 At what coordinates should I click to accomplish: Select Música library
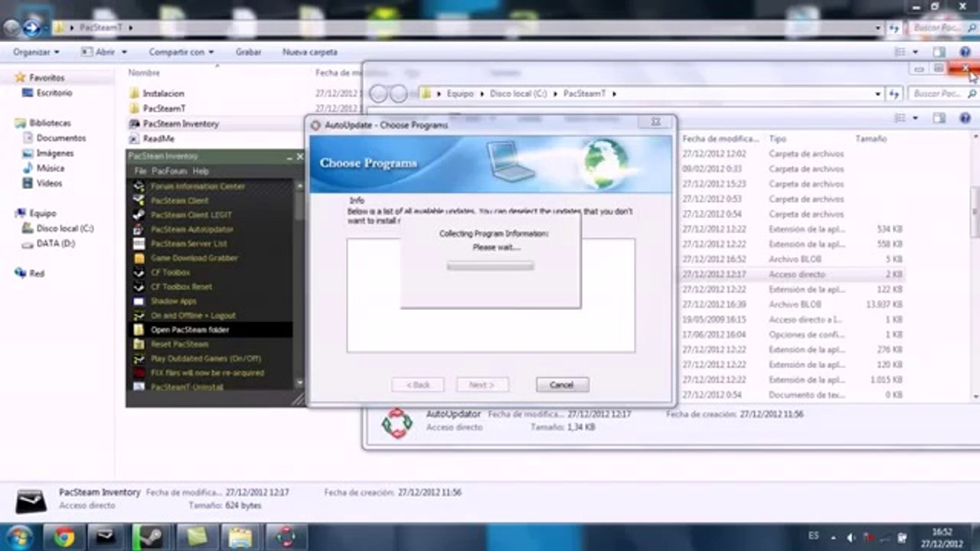(x=51, y=168)
